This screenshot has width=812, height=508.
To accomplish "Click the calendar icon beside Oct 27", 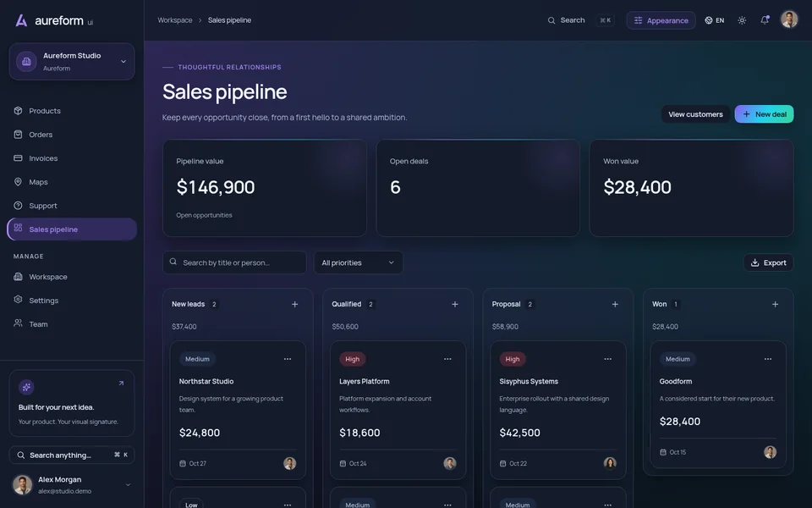I will pos(183,463).
